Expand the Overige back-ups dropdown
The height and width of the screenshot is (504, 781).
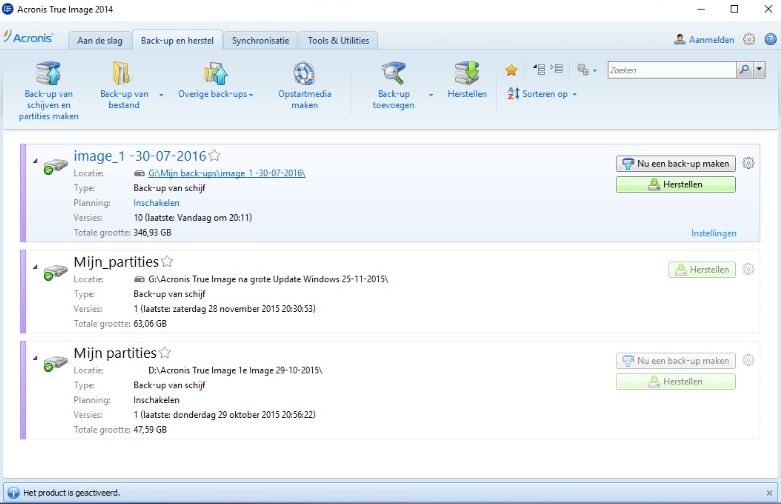click(216, 94)
